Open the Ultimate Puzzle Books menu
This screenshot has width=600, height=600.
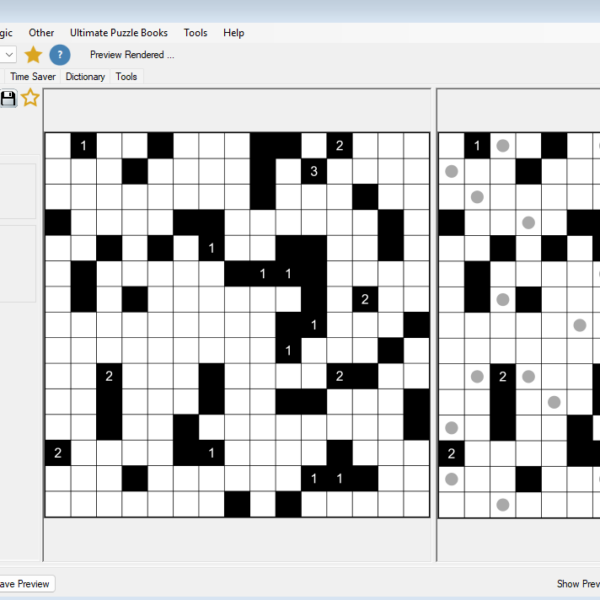(x=119, y=33)
